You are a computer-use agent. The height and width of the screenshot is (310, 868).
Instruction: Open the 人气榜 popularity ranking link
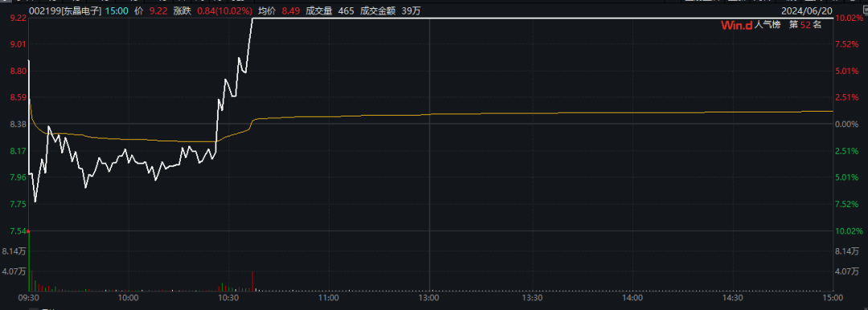pyautogui.click(x=768, y=25)
